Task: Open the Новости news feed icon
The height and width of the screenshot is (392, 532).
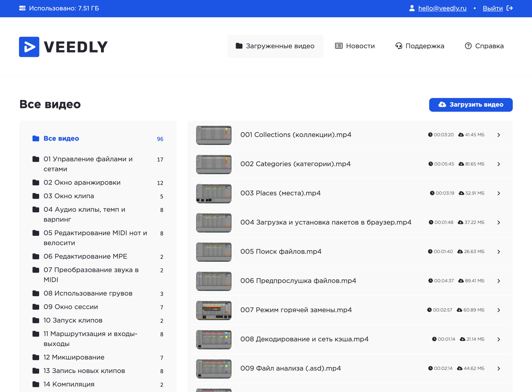Action: click(x=338, y=46)
